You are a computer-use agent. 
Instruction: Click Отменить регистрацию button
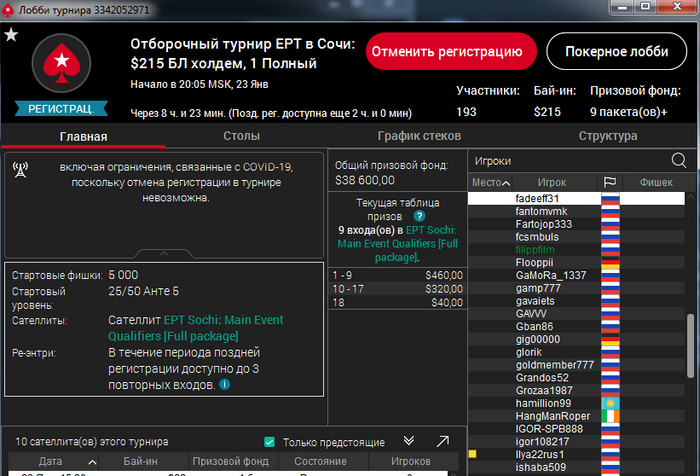[451, 51]
